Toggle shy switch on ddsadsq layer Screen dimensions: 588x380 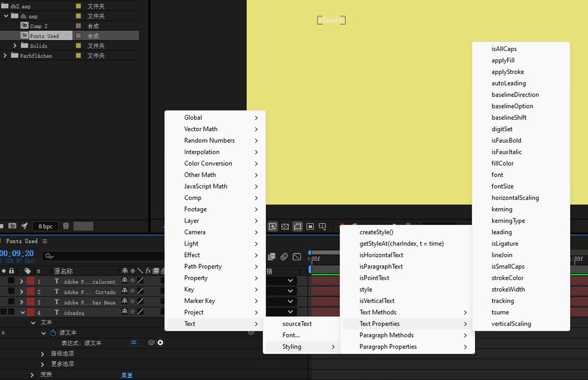point(125,312)
